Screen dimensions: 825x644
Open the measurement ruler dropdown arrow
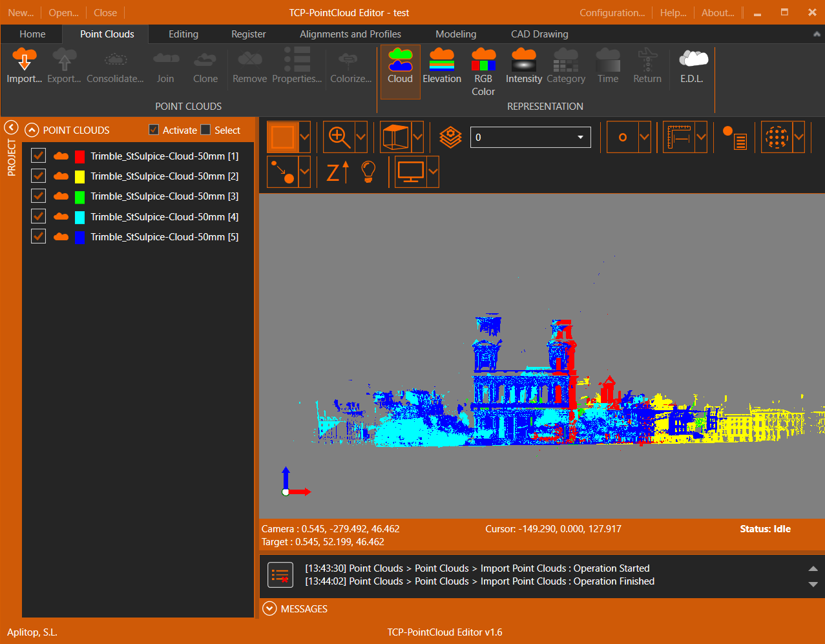[700, 137]
